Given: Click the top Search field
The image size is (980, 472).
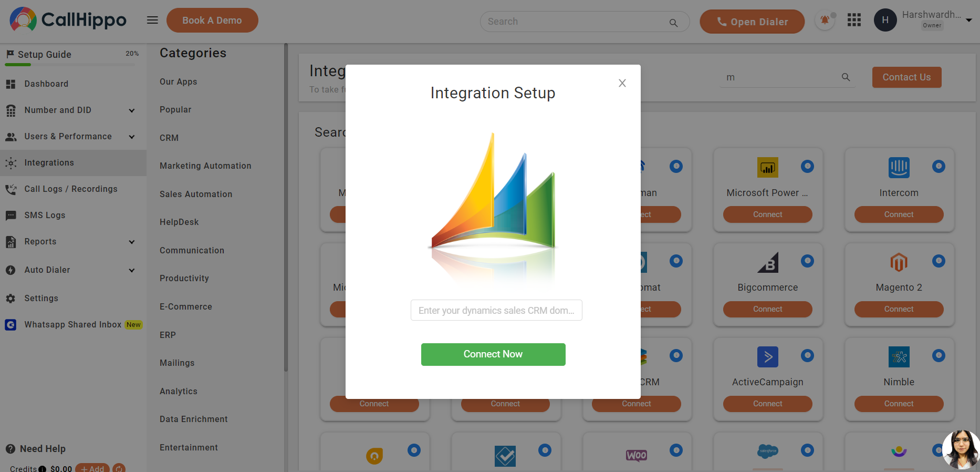Looking at the screenshot, I should coord(585,22).
